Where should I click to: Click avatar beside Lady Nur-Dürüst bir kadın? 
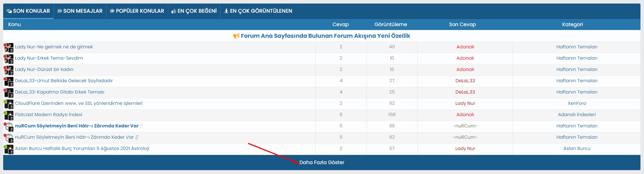click(x=8, y=70)
